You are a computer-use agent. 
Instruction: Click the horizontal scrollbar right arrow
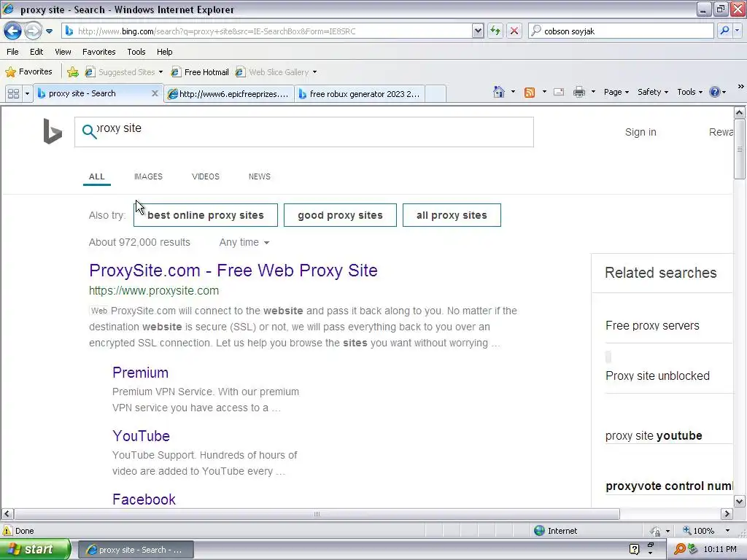[x=727, y=514]
